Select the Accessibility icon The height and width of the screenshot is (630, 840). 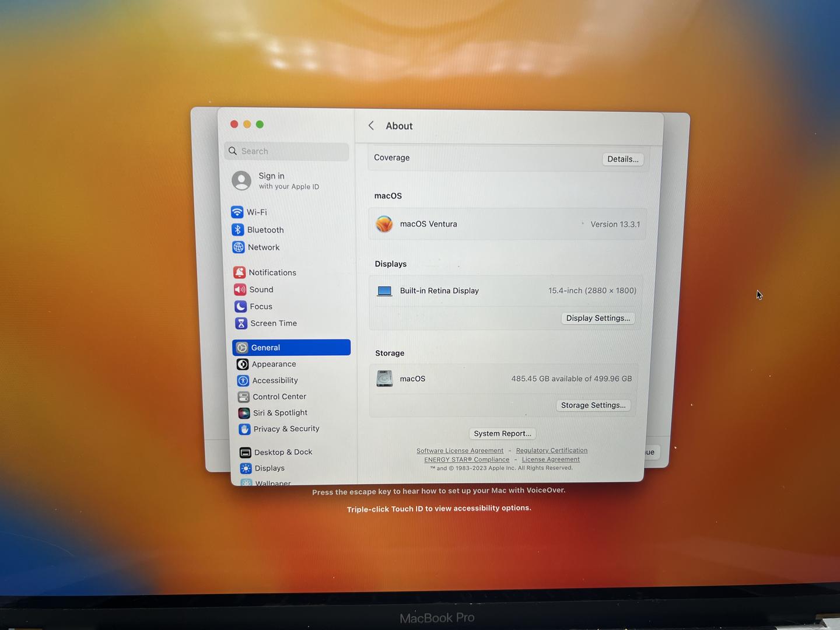click(x=243, y=380)
